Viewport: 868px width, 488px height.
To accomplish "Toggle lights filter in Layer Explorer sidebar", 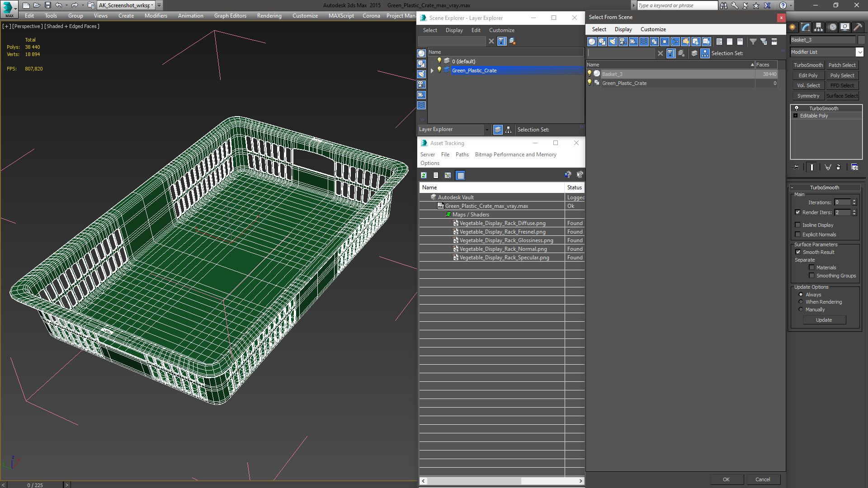I will (x=421, y=74).
